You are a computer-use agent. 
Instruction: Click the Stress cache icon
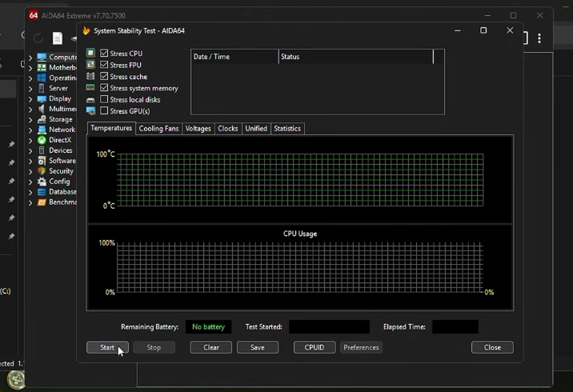(x=90, y=76)
